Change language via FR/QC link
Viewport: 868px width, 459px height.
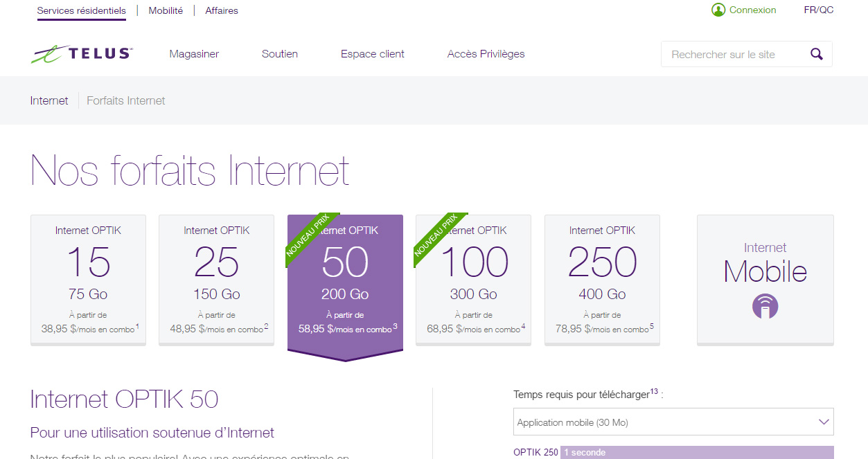click(x=819, y=10)
